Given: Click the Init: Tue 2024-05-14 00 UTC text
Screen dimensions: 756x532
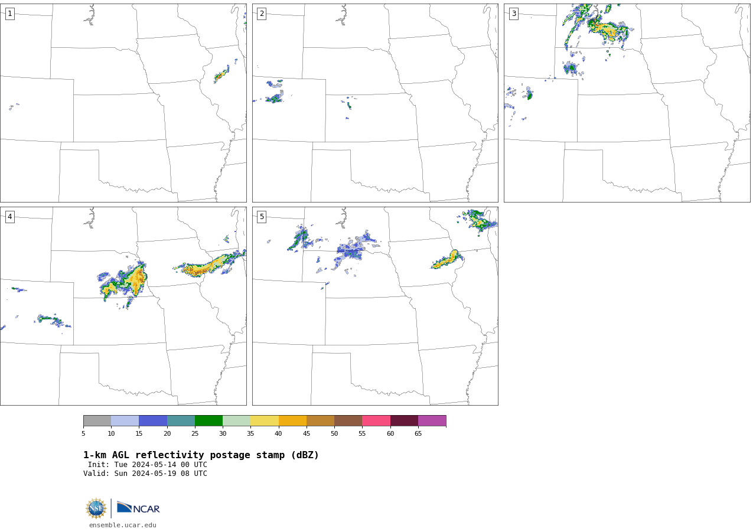Looking at the screenshot, I should point(148,465).
